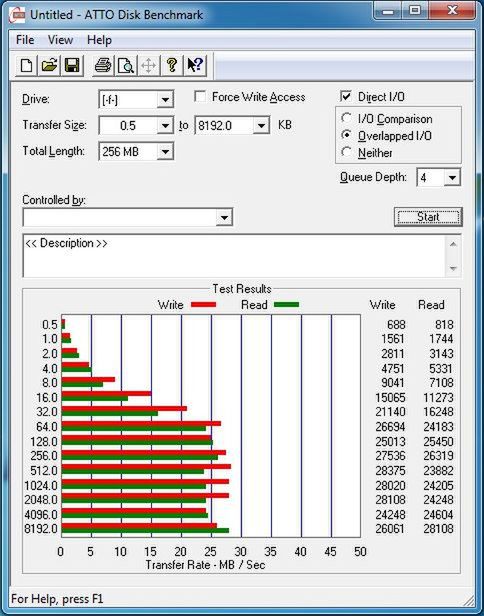The width and height of the screenshot is (484, 616).
Task: Open the Drive dropdown list
Action: click(165, 100)
